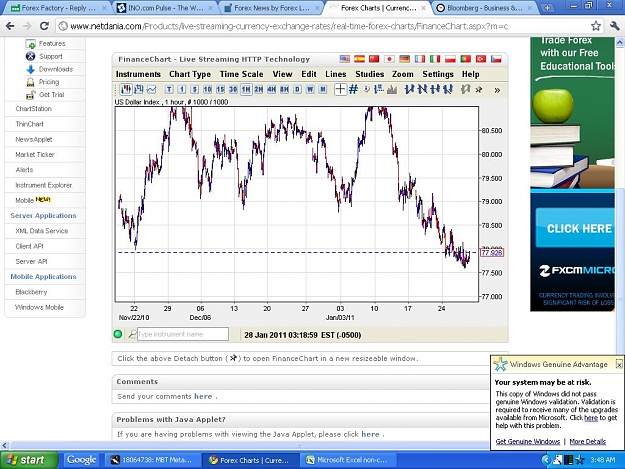Switch to 8H time scale button
625x469 pixels.
284,90
